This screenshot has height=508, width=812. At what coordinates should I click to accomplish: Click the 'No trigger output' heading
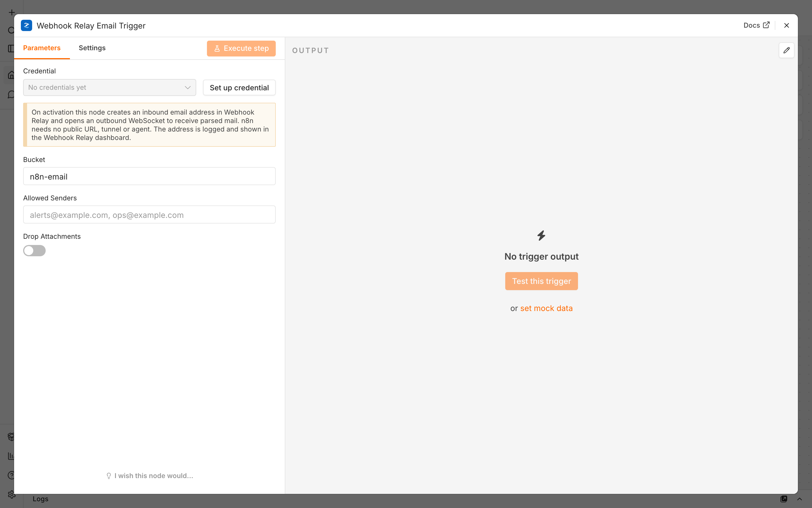point(541,257)
